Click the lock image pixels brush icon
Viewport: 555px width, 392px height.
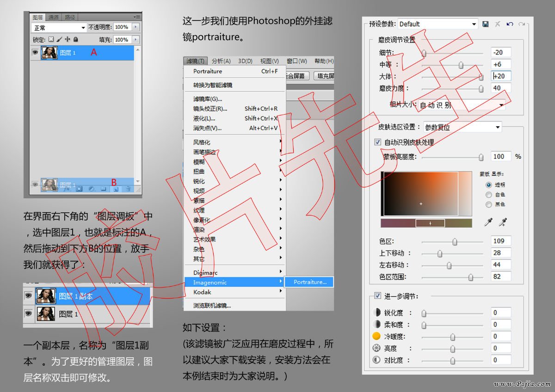click(x=59, y=40)
